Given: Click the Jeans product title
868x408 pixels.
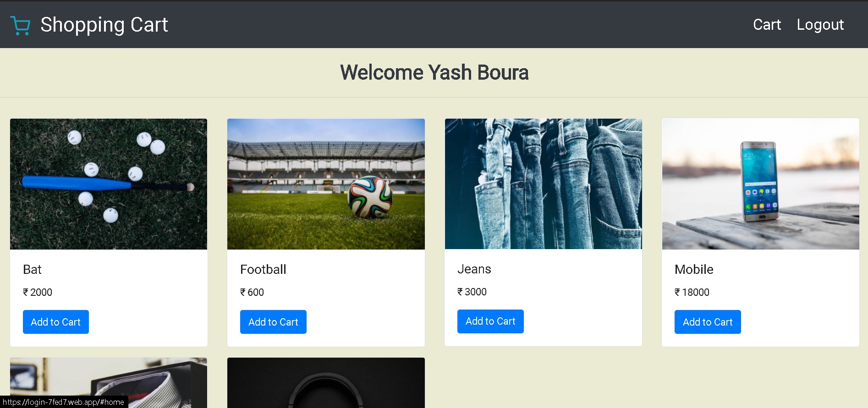Looking at the screenshot, I should click(x=474, y=269).
